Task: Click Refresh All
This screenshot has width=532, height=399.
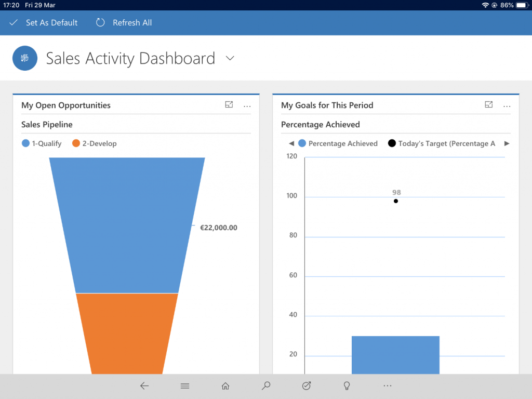Action: click(x=124, y=23)
